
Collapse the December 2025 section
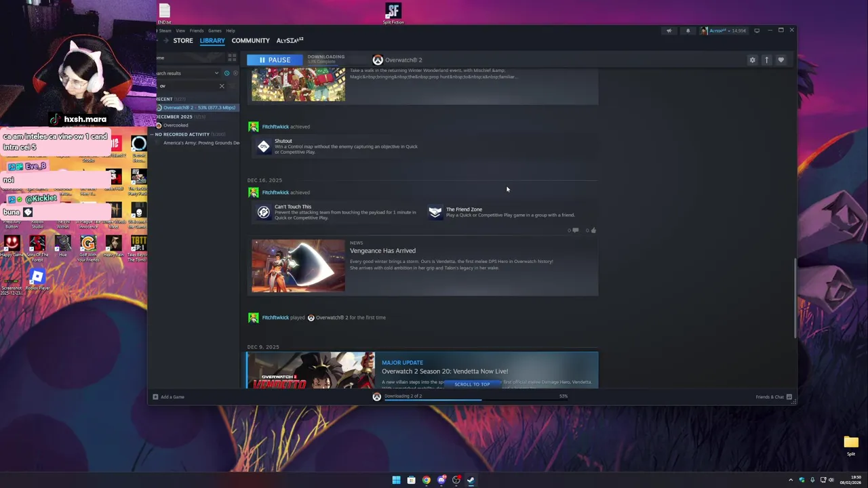[x=175, y=117]
